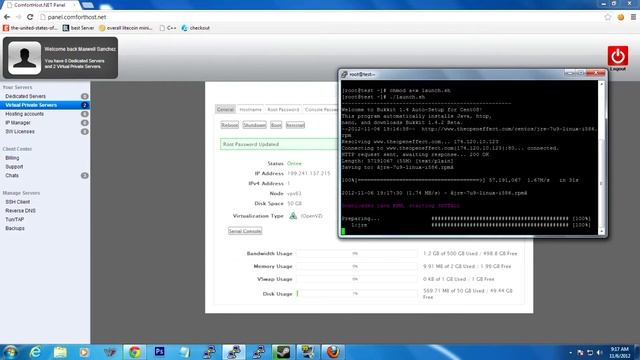The height and width of the screenshot is (360, 640).
Task: Click the 'Root Password Updated' notification
Action: pos(279,144)
